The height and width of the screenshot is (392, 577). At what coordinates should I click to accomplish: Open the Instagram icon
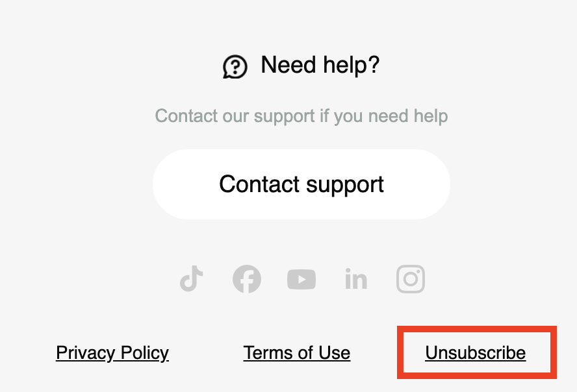coord(411,279)
